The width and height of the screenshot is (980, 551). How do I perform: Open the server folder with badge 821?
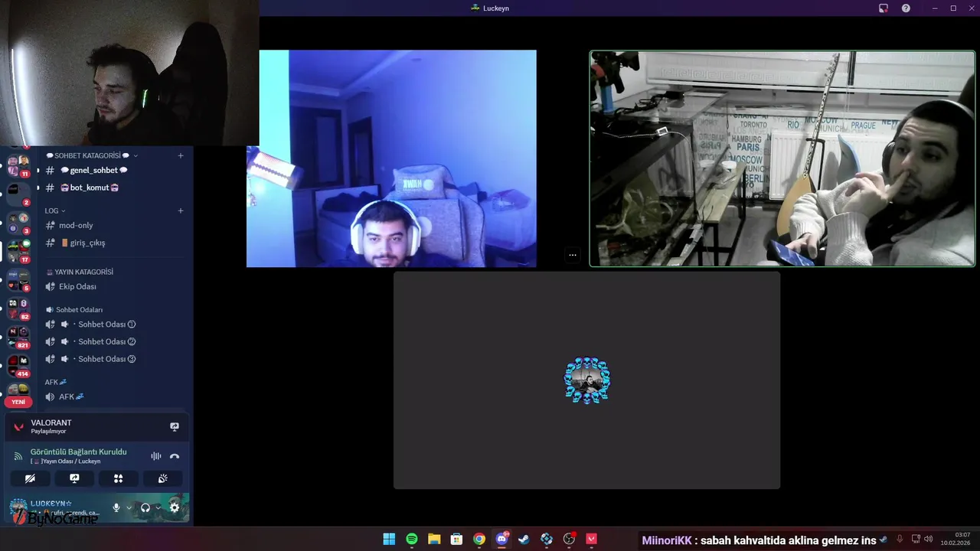[x=18, y=336]
